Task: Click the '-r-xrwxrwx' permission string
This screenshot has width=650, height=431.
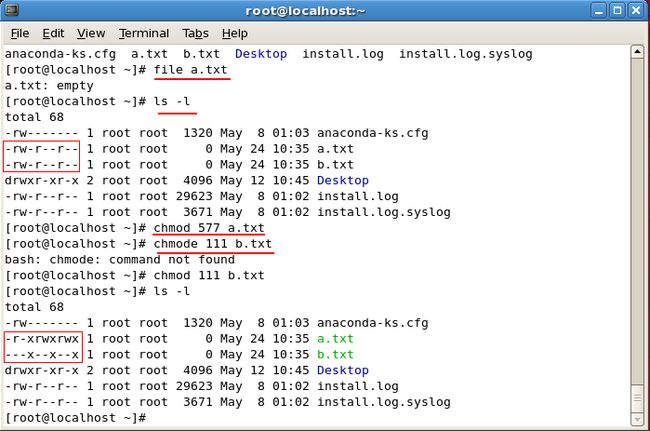Action: (x=42, y=339)
